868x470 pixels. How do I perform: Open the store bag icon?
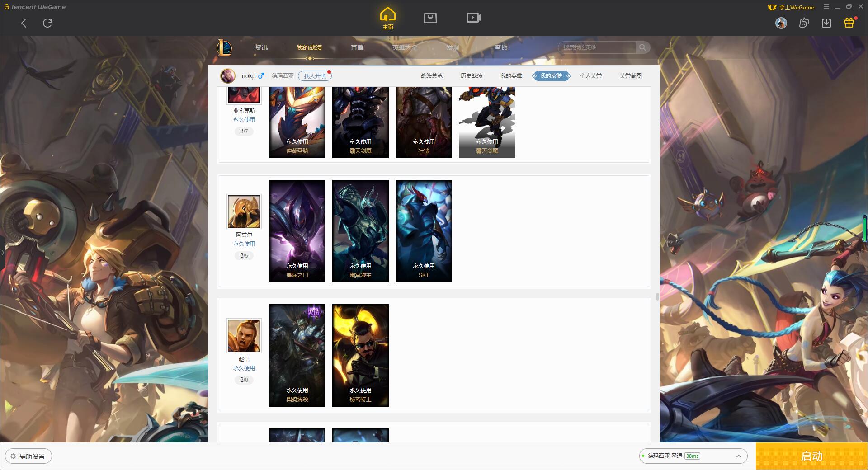tap(430, 18)
